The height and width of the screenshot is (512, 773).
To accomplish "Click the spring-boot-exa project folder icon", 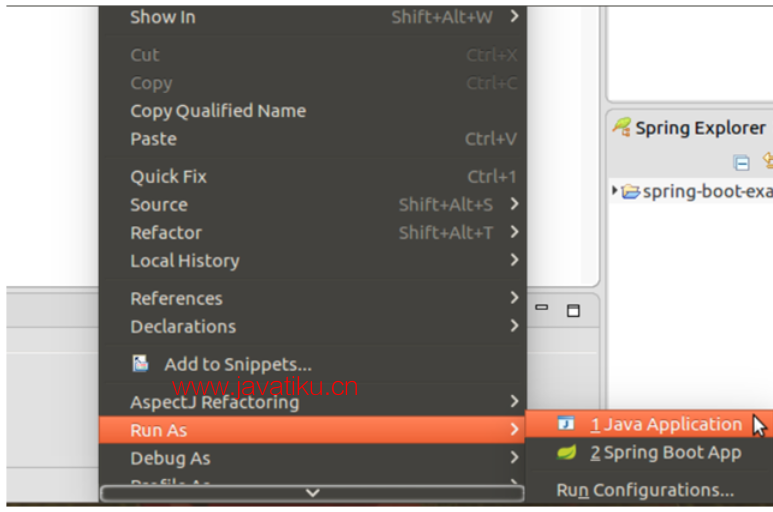I will [x=631, y=191].
